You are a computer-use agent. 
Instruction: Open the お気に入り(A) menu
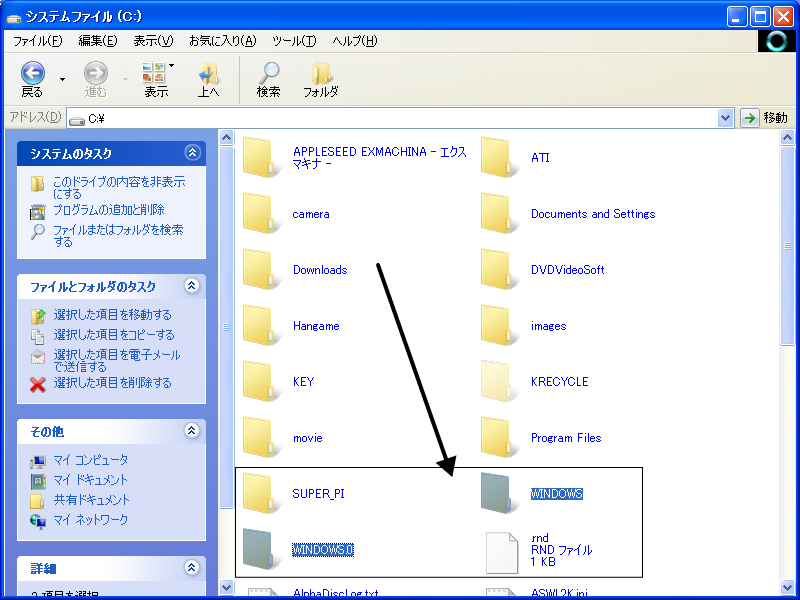point(222,41)
